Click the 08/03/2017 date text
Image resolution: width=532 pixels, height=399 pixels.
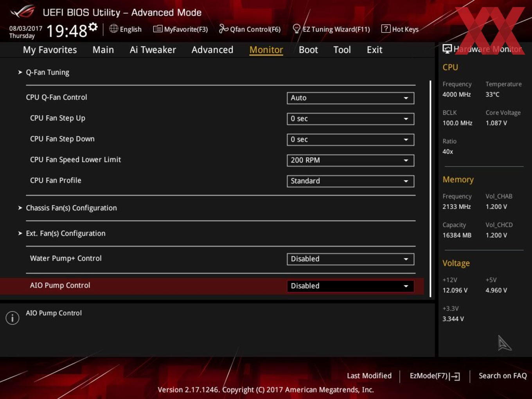[x=26, y=29]
